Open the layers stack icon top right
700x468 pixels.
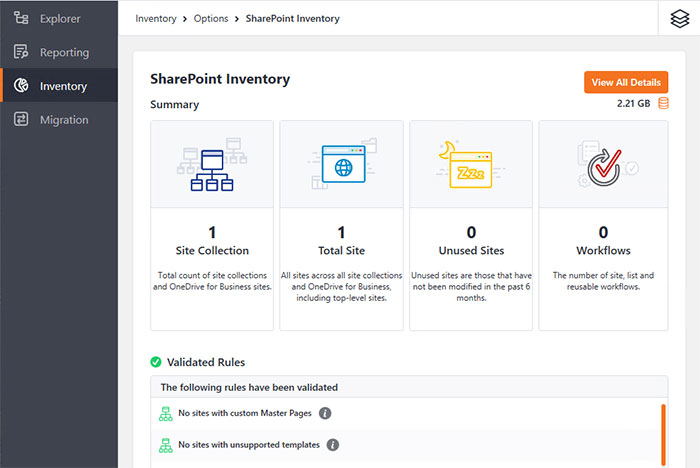pos(679,19)
